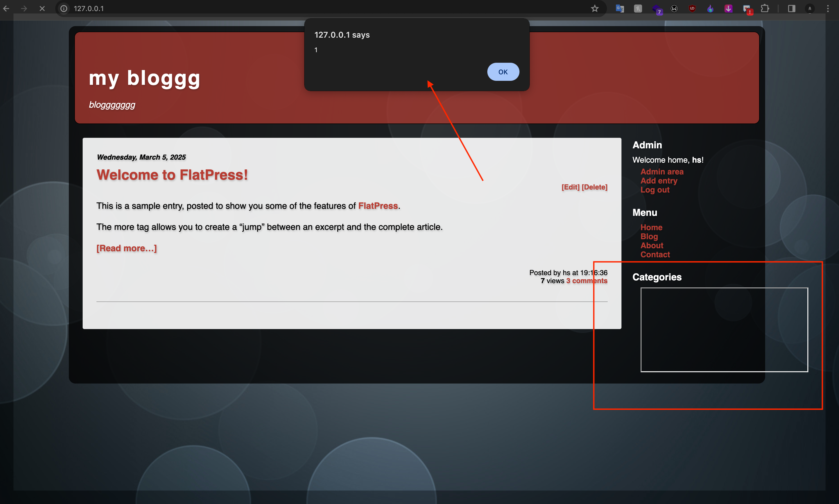Click the 'blogggggggg' subtitle text
This screenshot has height=504, width=839.
112,105
